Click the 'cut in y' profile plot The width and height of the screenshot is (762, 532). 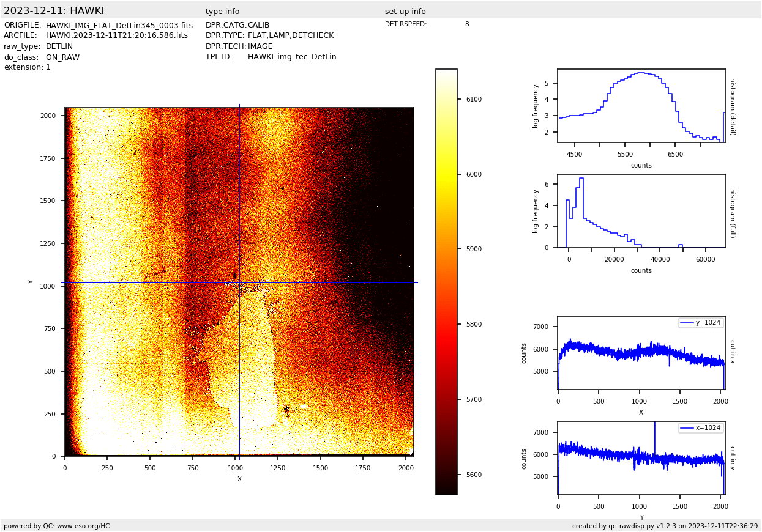641,458
